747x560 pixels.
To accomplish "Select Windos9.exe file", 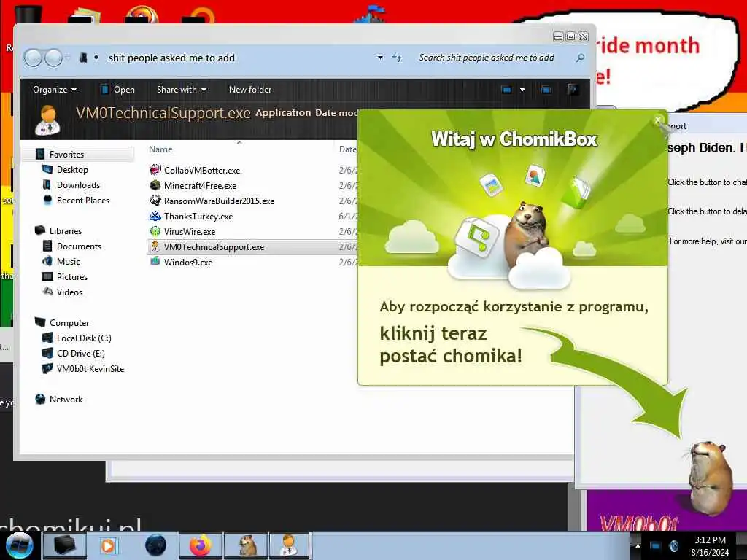I will tap(188, 262).
